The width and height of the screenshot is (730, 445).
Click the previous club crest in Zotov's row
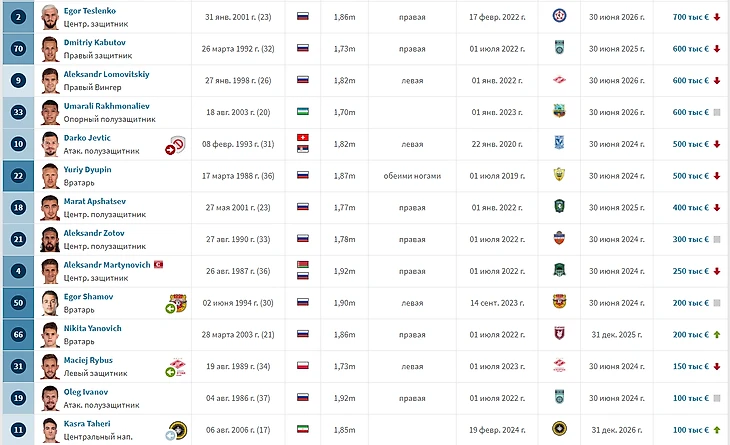coord(559,239)
